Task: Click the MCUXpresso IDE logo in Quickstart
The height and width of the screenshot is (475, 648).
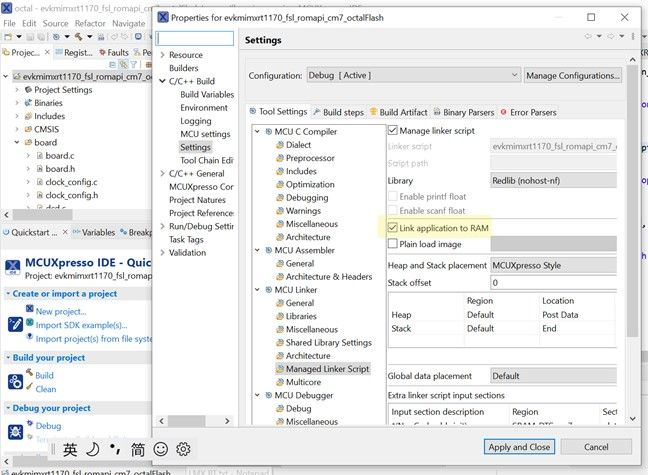Action: (12, 267)
